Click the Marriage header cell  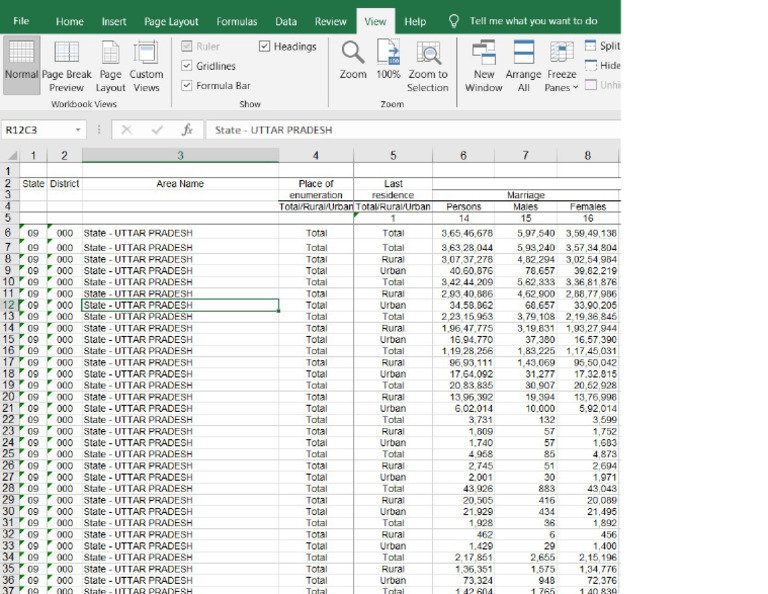pos(526,195)
